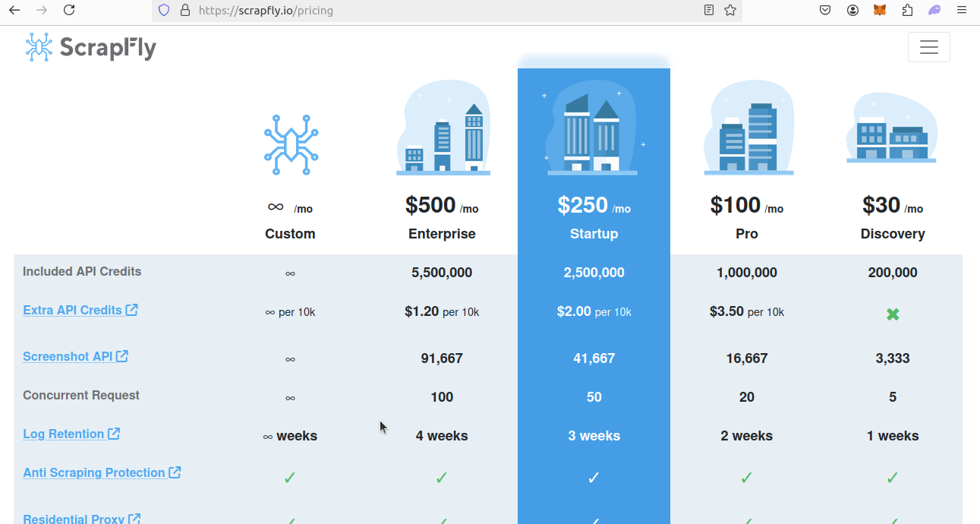The image size is (980, 524).
Task: Click the $500 Enterprise price
Action: [x=430, y=205]
